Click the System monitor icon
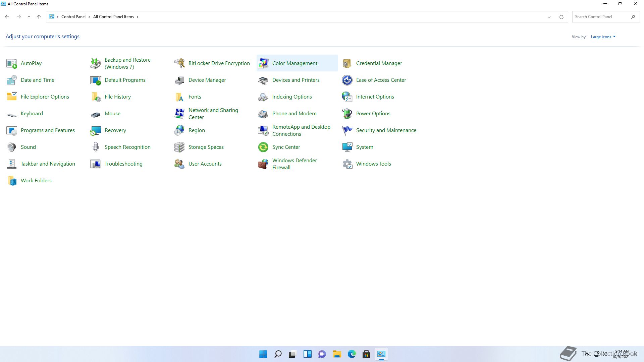This screenshot has height=362, width=644. click(347, 147)
